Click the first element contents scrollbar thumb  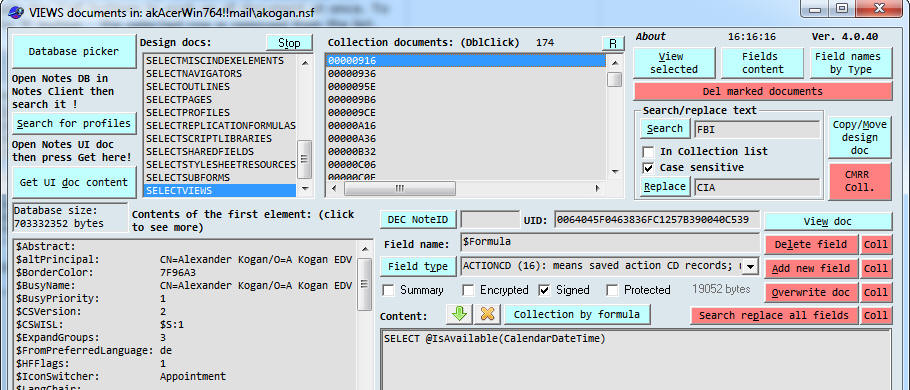tap(364, 284)
